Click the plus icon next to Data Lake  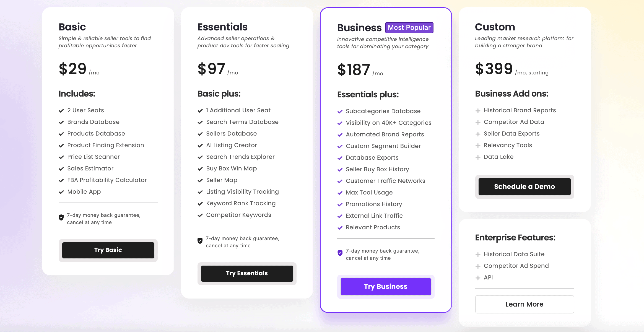tap(478, 157)
